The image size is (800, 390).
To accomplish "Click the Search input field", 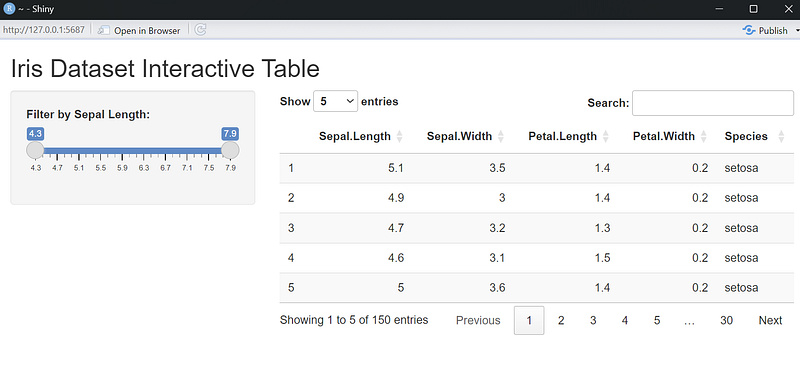I will point(713,103).
